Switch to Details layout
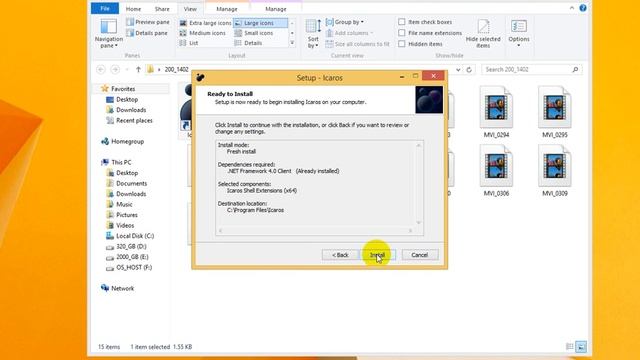Image resolution: width=640 pixels, height=360 pixels. (x=249, y=43)
